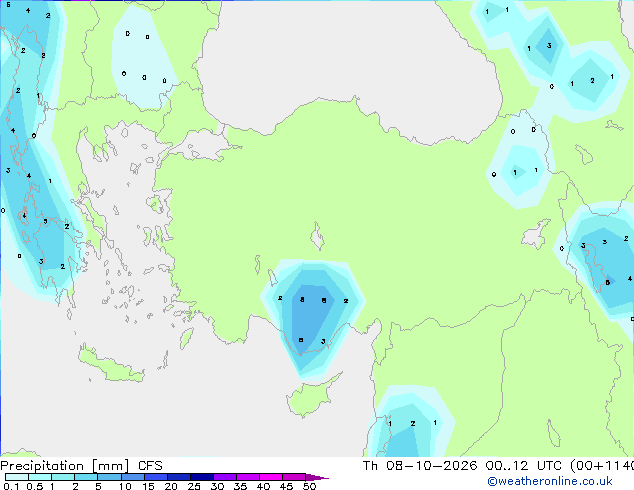Click the salt lake in central Turkey
Viewport: 634px width, 490px height.
[317, 236]
